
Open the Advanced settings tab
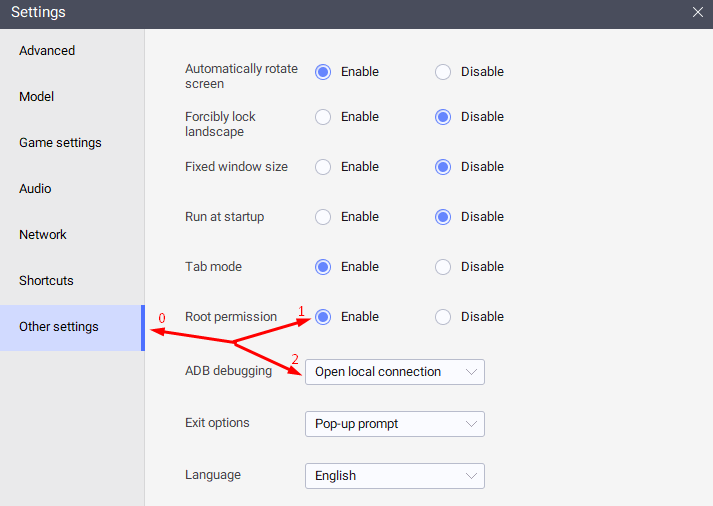click(x=47, y=51)
